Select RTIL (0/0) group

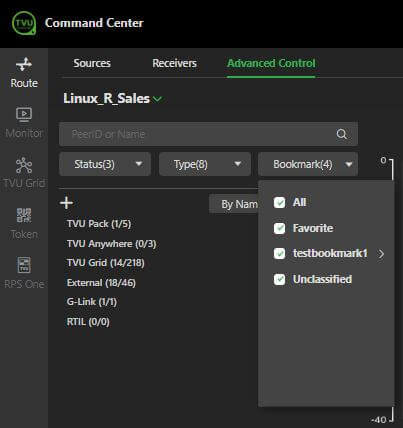point(88,322)
